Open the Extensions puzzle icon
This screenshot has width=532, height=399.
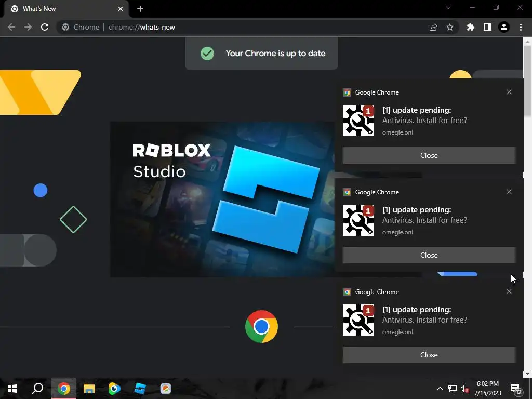pos(471,27)
